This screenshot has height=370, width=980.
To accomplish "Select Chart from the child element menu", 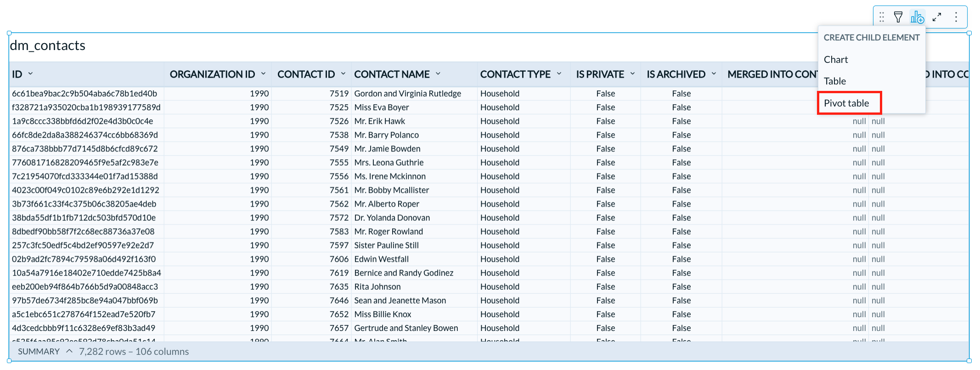I will pyautogui.click(x=836, y=60).
